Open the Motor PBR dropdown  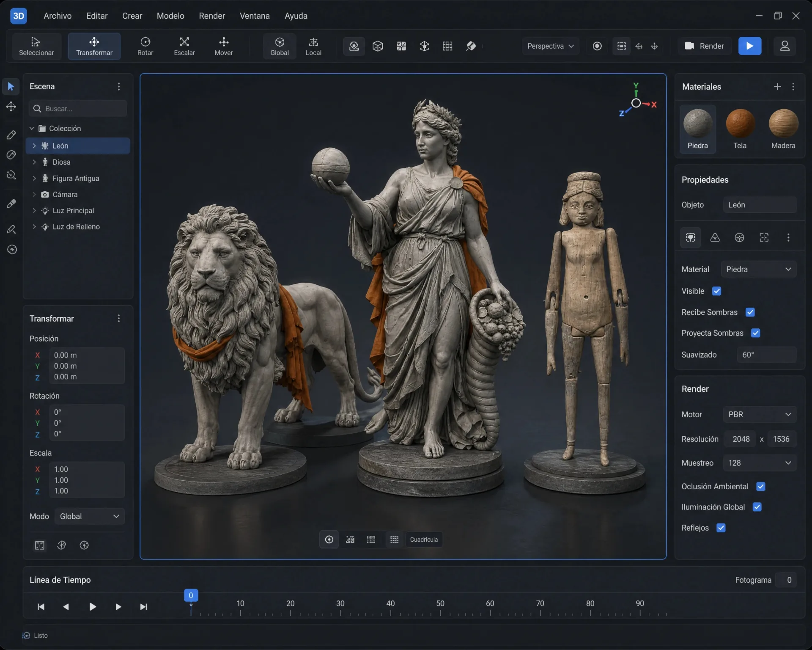(x=760, y=414)
